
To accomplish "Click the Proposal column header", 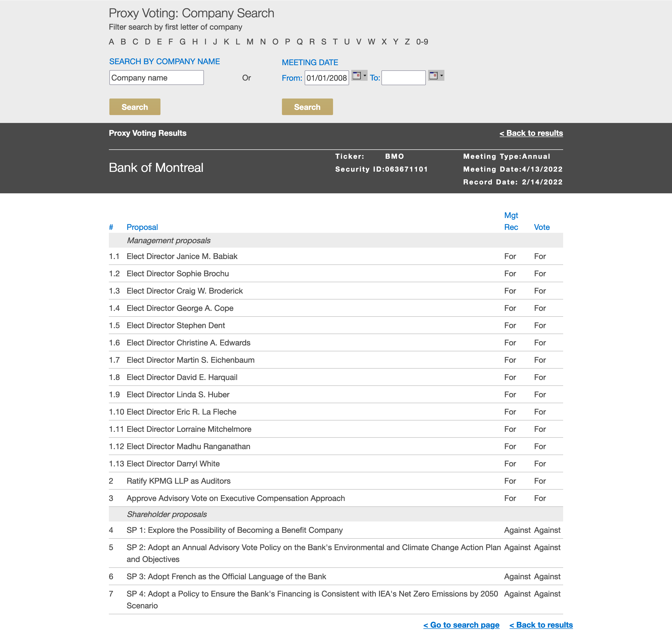I will point(142,227).
